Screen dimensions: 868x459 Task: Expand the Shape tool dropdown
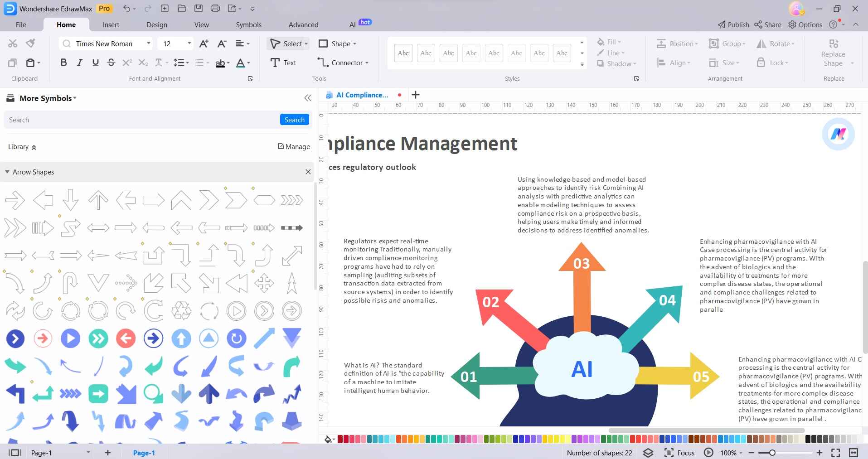[354, 44]
